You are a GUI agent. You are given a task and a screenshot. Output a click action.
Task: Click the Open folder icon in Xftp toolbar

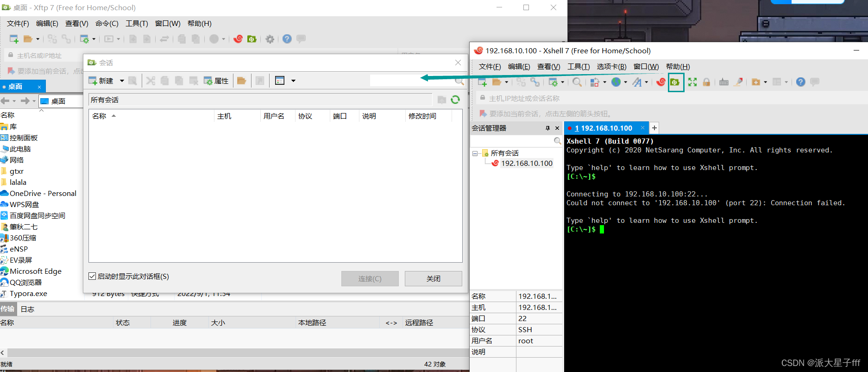(x=28, y=39)
